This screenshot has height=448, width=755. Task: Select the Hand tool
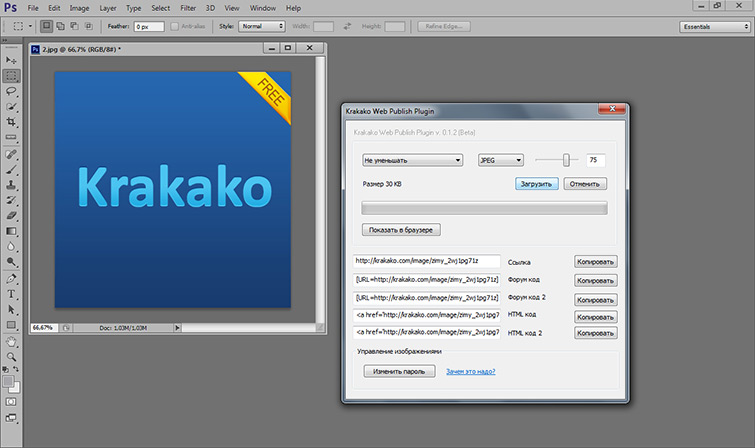[11, 342]
